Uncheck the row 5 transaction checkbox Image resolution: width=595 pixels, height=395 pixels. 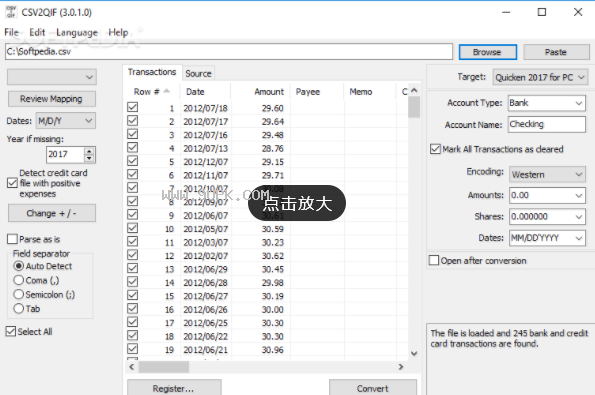coord(132,161)
